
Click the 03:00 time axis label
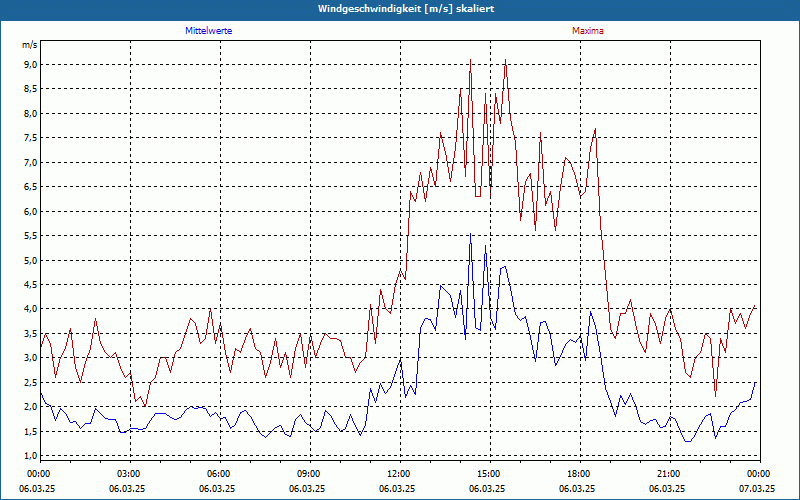131,474
